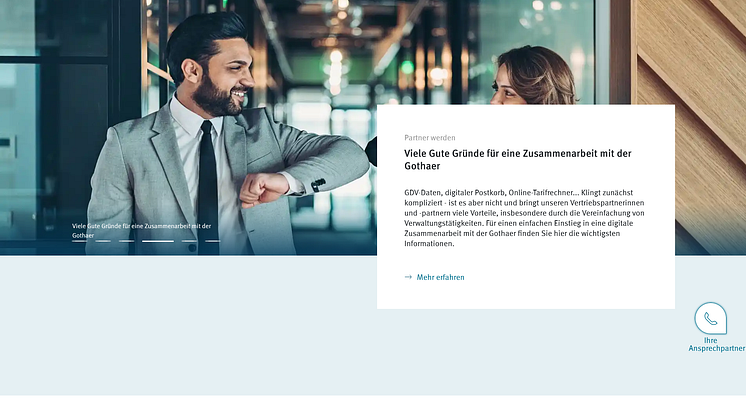This screenshot has width=746, height=419.
Task: Click the 'Ihre Ansprechpartner' label text
Action: [x=717, y=344]
